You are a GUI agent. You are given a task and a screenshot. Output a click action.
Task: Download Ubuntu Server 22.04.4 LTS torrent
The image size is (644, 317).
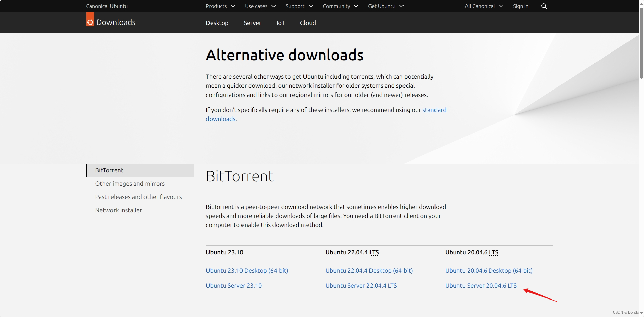pos(361,286)
